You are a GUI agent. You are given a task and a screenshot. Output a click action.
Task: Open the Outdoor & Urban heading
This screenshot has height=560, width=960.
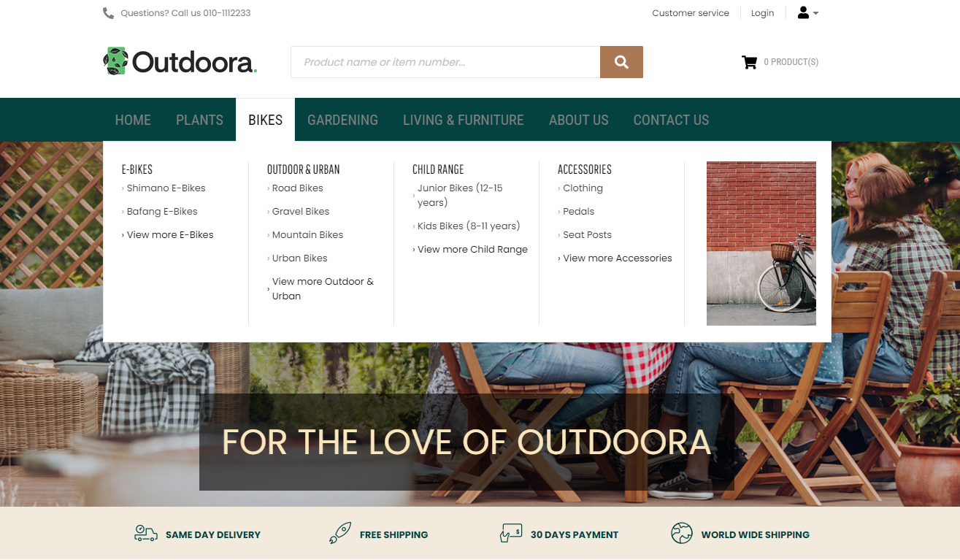pyautogui.click(x=303, y=169)
